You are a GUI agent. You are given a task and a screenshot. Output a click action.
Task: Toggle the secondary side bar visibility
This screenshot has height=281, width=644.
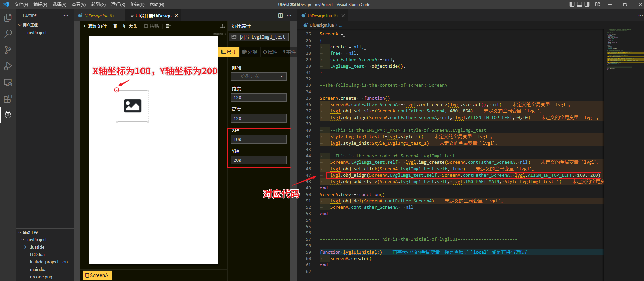pyautogui.click(x=587, y=4)
